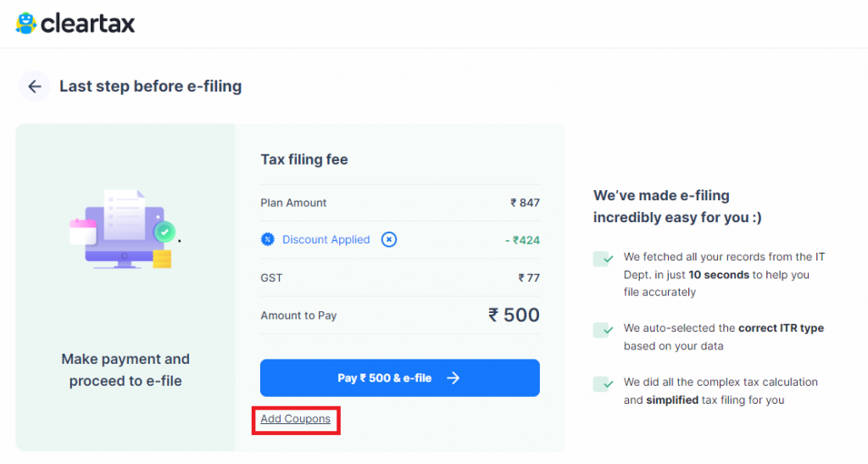Click checkmark beside IT Dept records text
Viewport: 868px width, 464px height.
pos(603,259)
